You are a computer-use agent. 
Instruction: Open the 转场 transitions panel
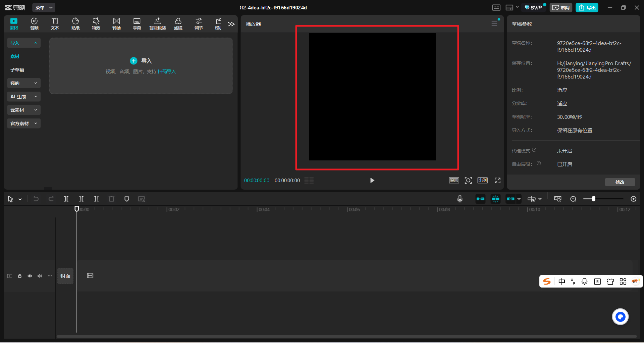click(116, 24)
